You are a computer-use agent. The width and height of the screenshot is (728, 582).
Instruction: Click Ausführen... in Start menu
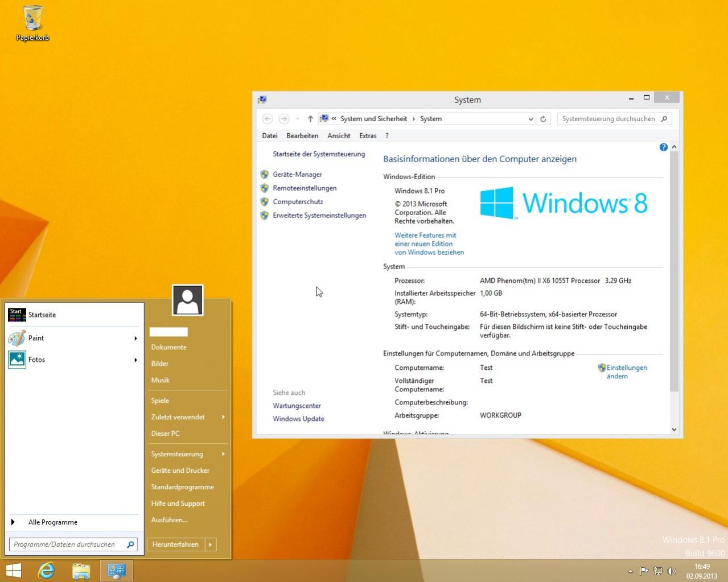[169, 520]
